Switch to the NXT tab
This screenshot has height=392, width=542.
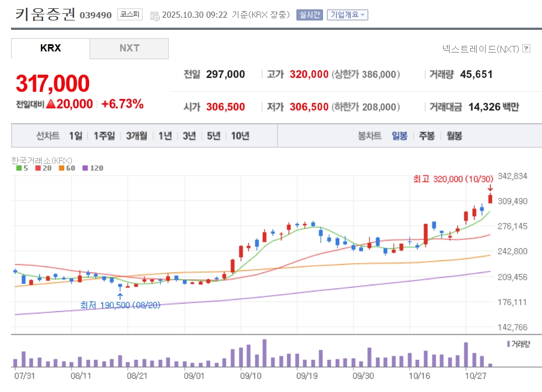[129, 48]
